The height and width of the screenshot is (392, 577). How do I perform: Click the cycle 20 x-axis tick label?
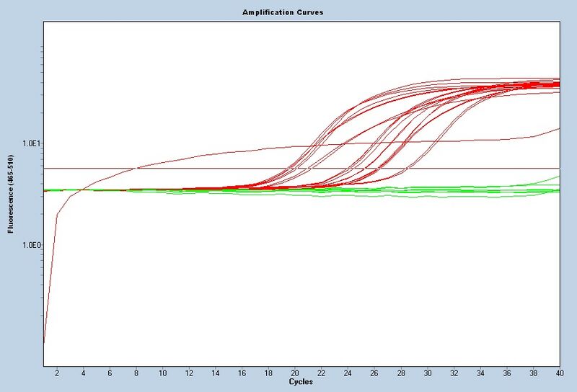point(295,373)
